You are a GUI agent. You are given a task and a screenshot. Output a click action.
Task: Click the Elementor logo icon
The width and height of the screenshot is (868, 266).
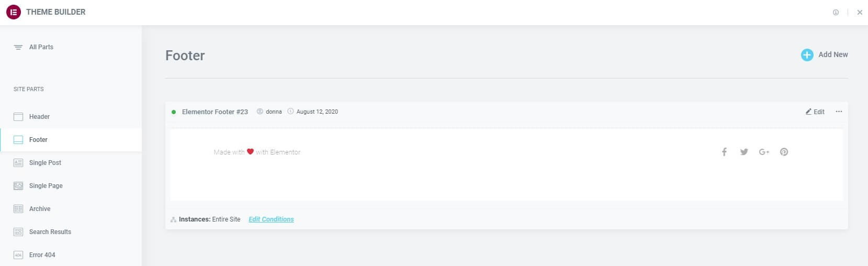(14, 12)
